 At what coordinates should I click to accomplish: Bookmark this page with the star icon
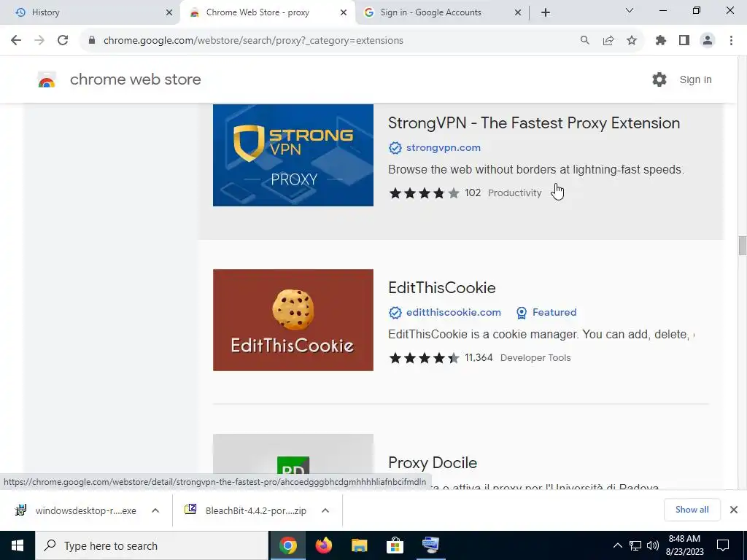[632, 41]
